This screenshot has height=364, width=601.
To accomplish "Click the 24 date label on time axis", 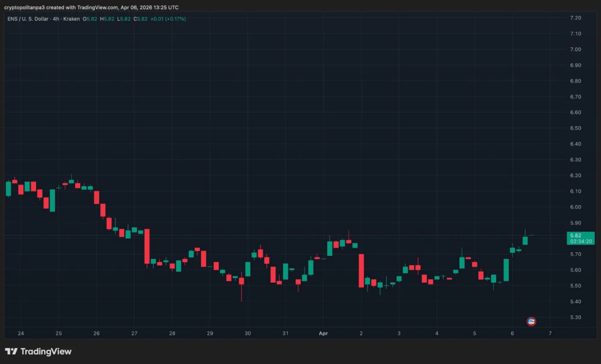I will [21, 333].
